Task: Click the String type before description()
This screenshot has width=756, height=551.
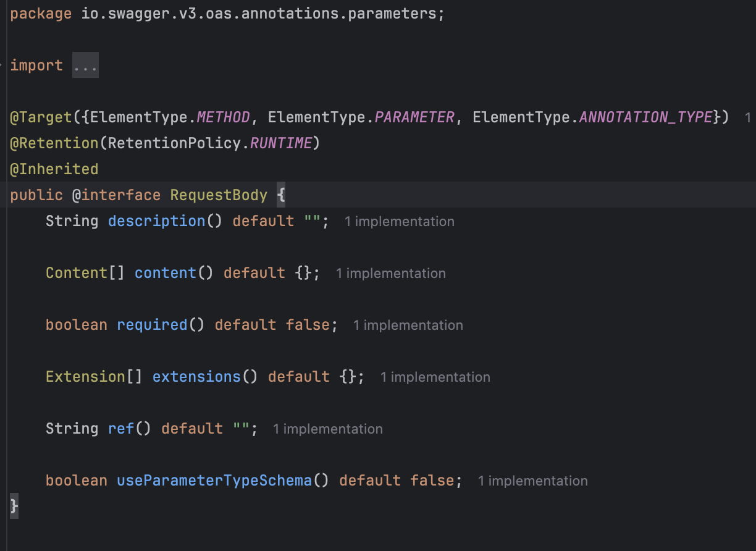Action: pyautogui.click(x=72, y=221)
